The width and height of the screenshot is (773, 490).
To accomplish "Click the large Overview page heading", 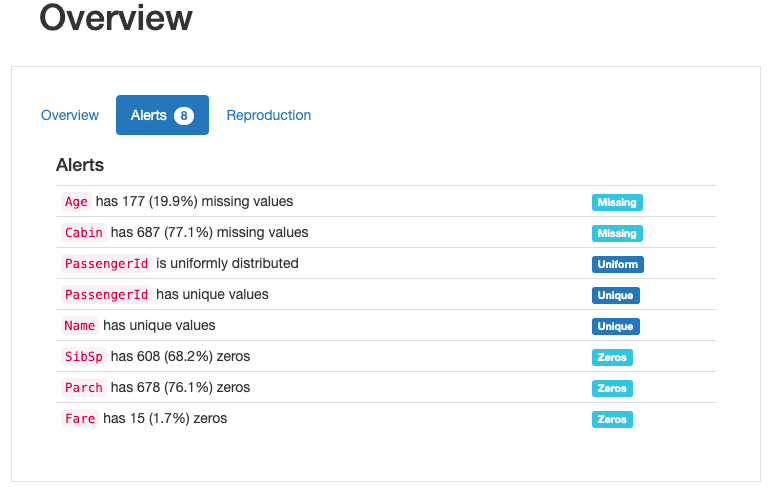I will (x=116, y=18).
